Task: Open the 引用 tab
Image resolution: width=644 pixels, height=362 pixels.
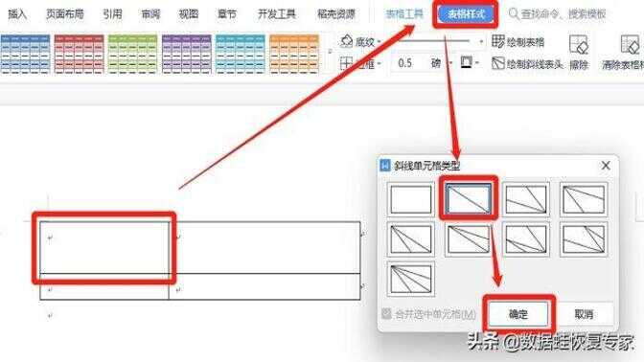Action: click(x=112, y=14)
